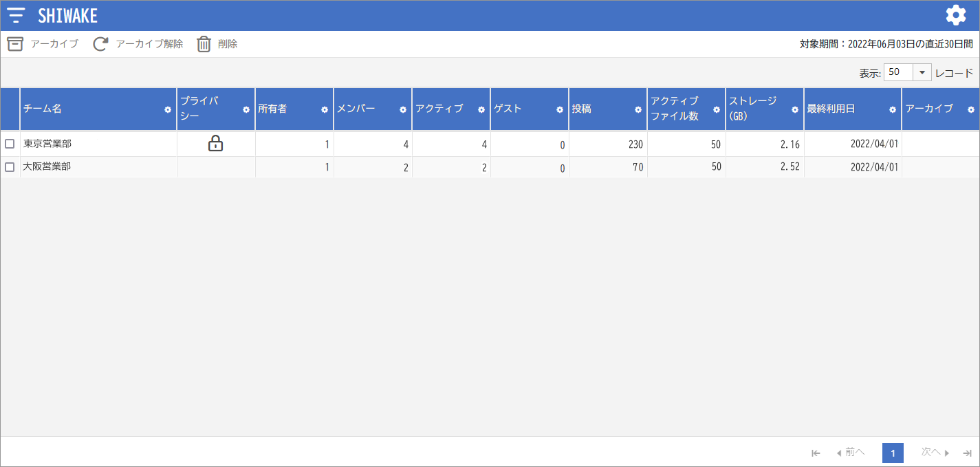The width and height of the screenshot is (980, 467).
Task: Select the 大阪営業部 row checkbox
Action: pos(10,166)
